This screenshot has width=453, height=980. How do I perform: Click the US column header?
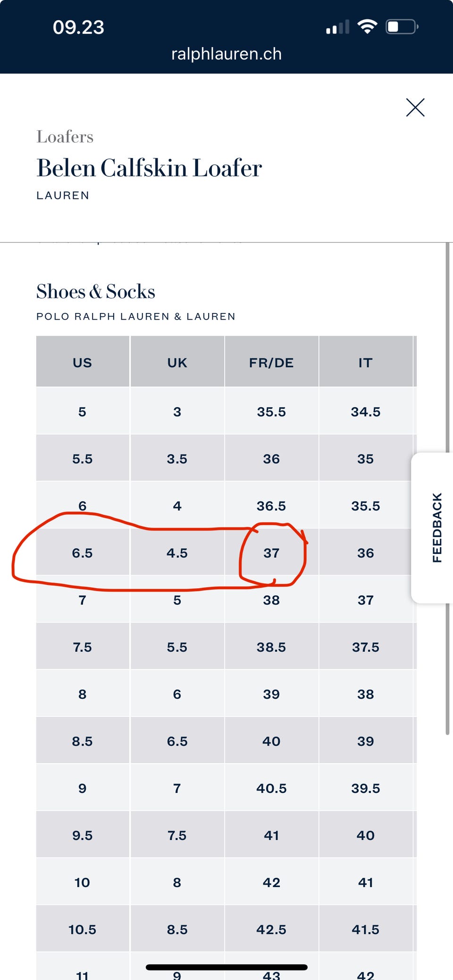coord(83,362)
